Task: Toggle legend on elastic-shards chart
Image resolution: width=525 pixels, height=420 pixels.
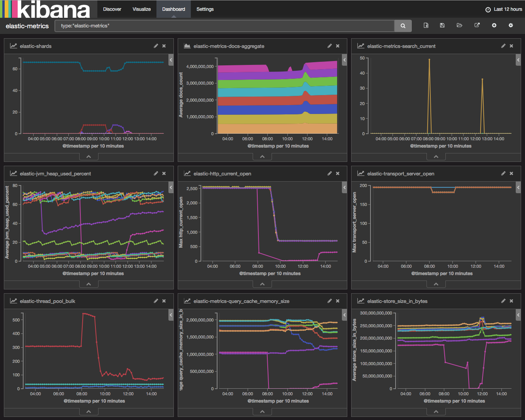Action: pos(171,60)
